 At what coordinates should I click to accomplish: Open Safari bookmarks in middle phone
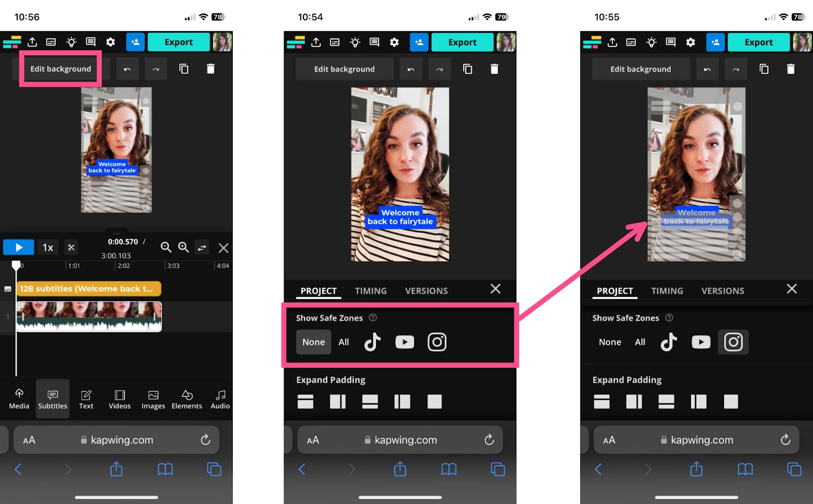point(449,469)
